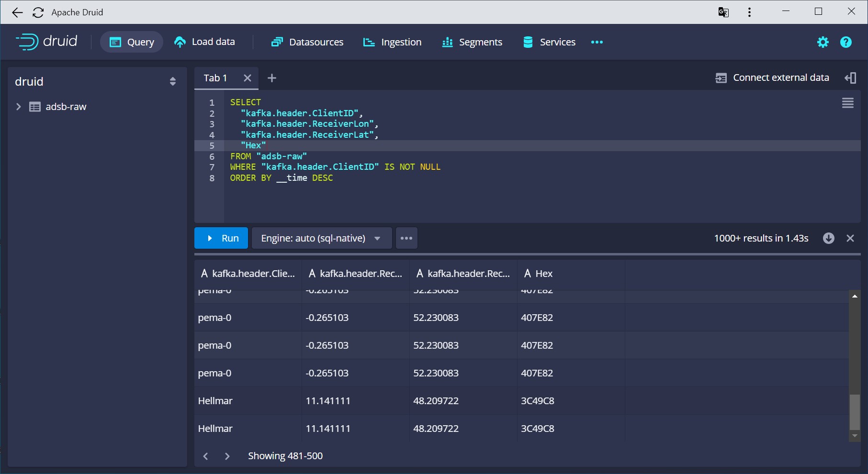
Task: Expand the adsb-raw datasource tree
Action: pyautogui.click(x=19, y=107)
